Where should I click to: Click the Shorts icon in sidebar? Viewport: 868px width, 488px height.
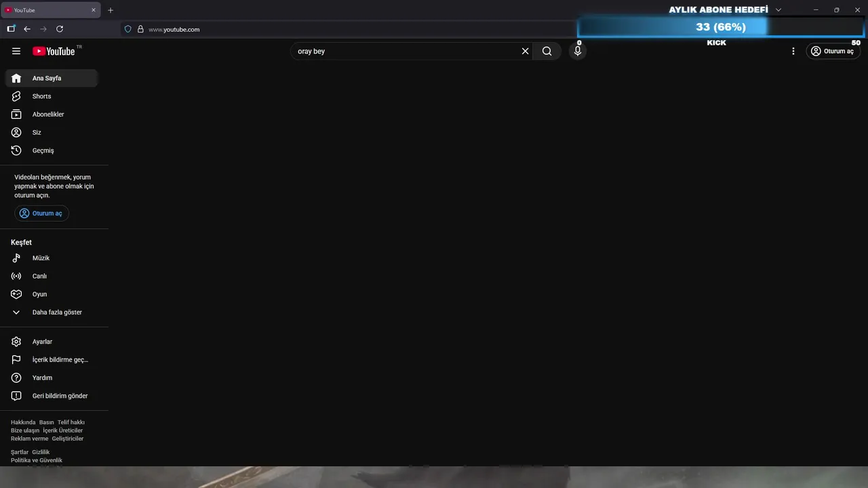[x=16, y=96]
